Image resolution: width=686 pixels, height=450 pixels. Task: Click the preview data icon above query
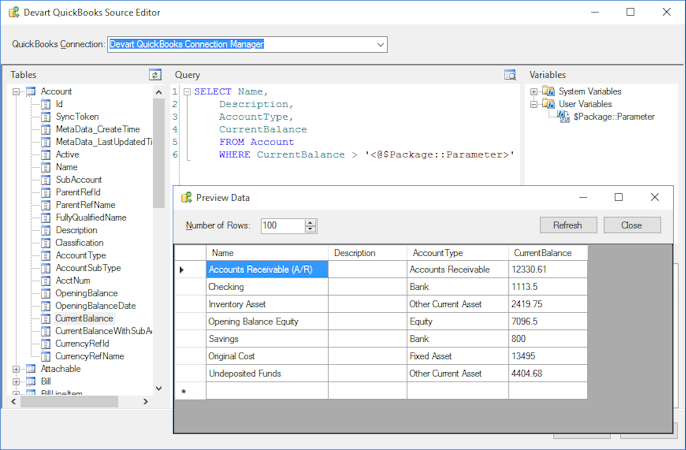510,75
